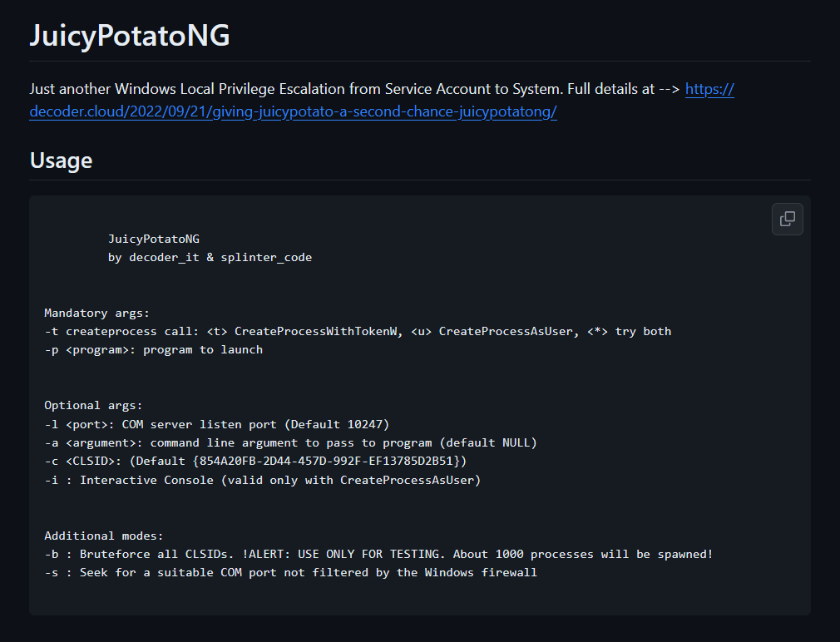Screen dimensions: 840x642
Task: Click the -t createprocess call option line
Action: pyautogui.click(x=358, y=332)
